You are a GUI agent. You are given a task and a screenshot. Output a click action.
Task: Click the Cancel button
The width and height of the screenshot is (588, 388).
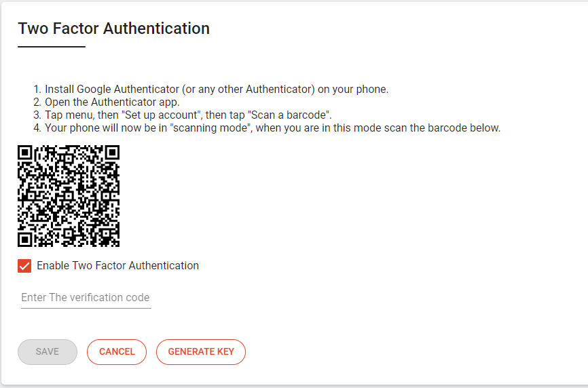coord(117,352)
